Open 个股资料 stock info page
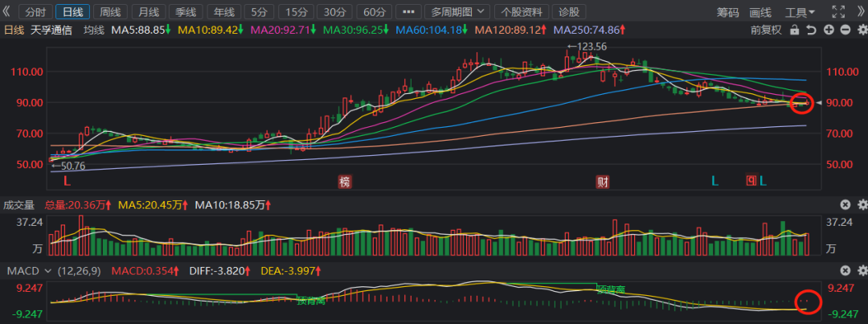 (522, 12)
